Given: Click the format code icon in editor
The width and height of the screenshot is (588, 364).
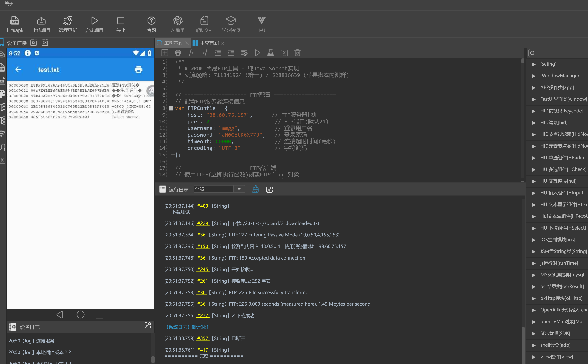Looking at the screenshot, I should 244,53.
